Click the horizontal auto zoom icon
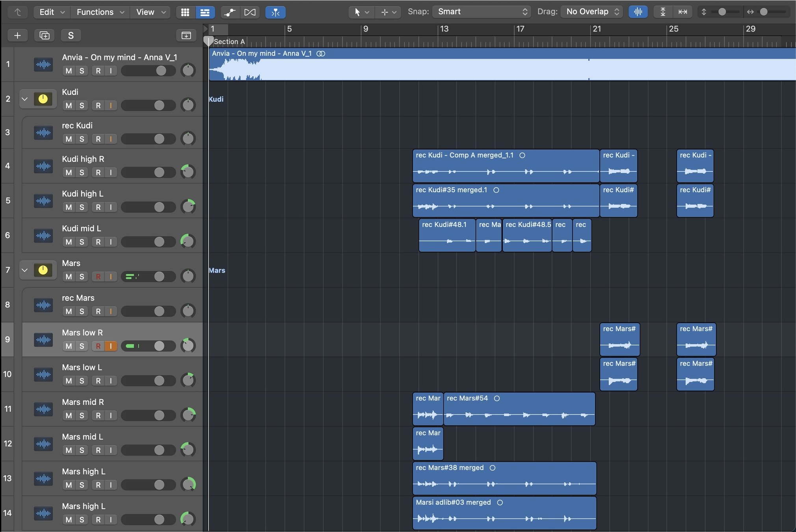This screenshot has width=796, height=532. [x=683, y=12]
